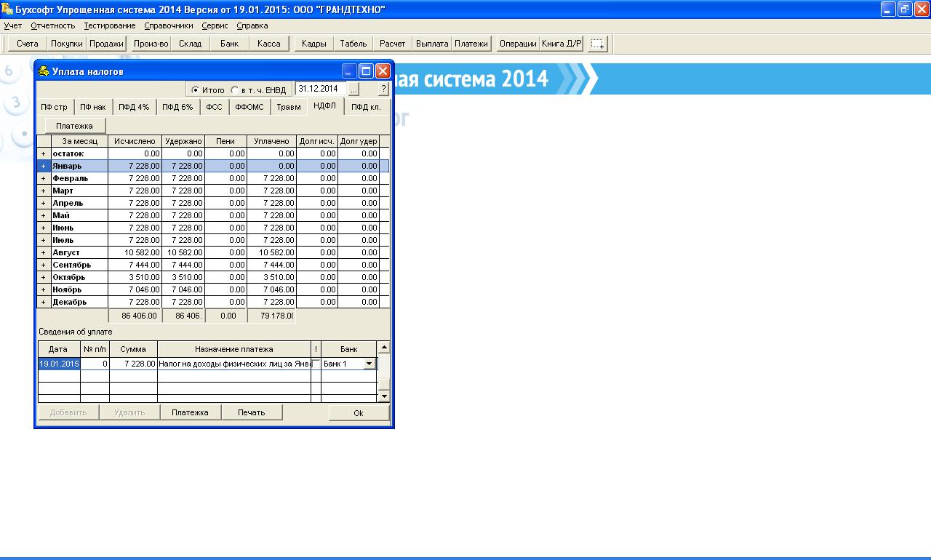Click the selection rectangle icon in the toolbar

coord(597,44)
